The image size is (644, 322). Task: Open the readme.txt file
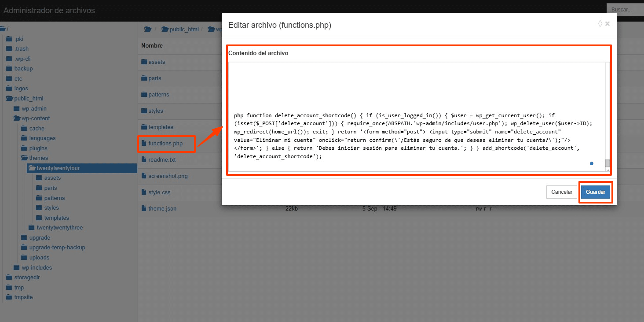tap(161, 159)
